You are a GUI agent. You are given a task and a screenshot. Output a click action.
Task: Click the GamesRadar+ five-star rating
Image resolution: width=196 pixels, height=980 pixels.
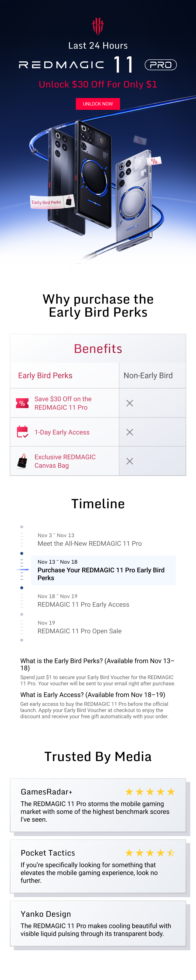(x=150, y=792)
